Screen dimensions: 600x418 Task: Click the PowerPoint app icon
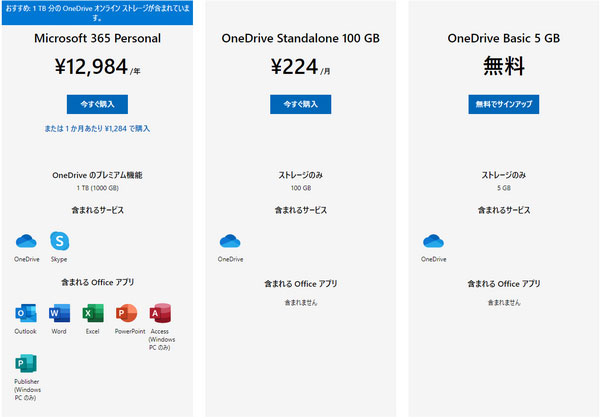coord(126,313)
